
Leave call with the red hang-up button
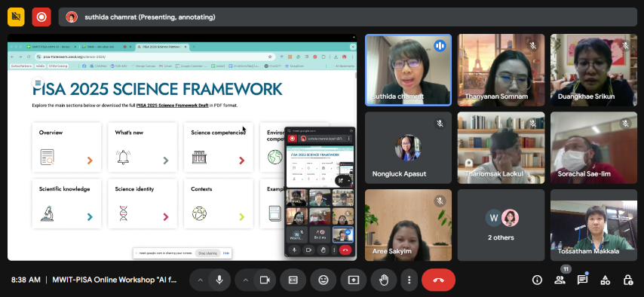(x=438, y=280)
